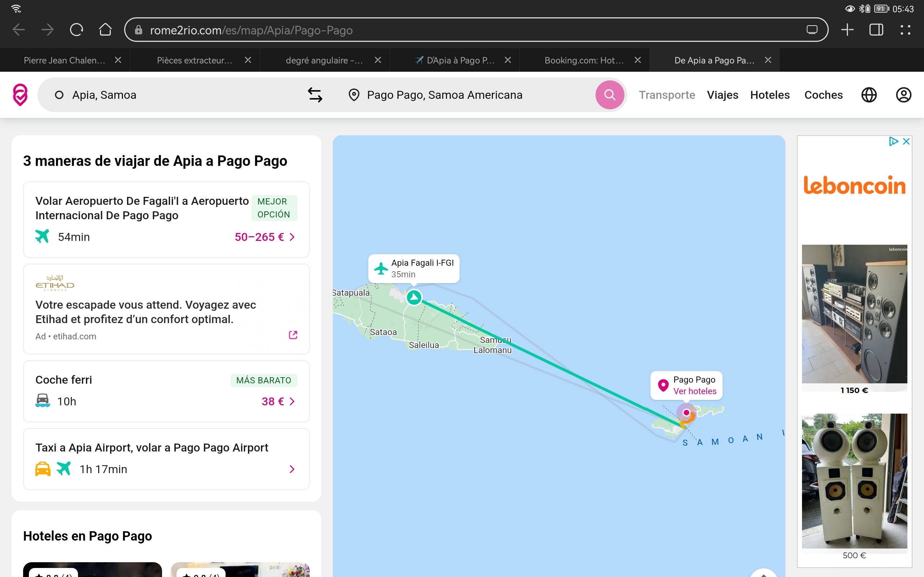Switch to the Booking.com tab
This screenshot has height=577, width=924.
tap(583, 60)
